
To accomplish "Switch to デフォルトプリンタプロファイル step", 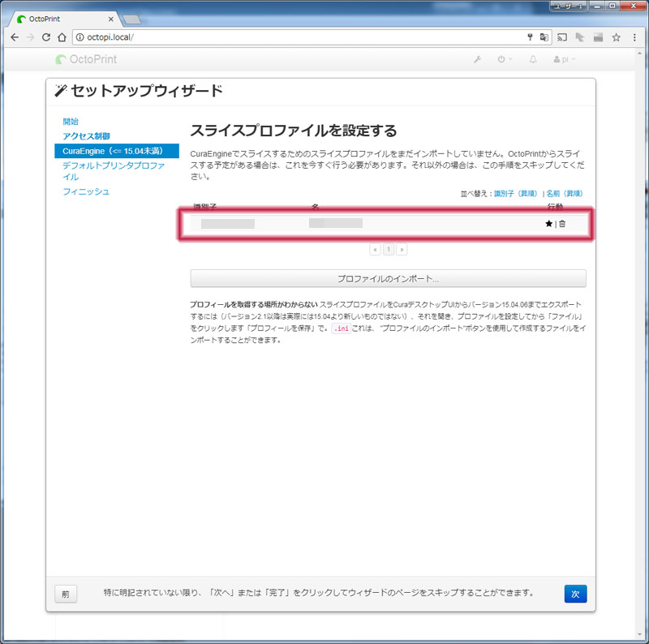I will click(114, 171).
